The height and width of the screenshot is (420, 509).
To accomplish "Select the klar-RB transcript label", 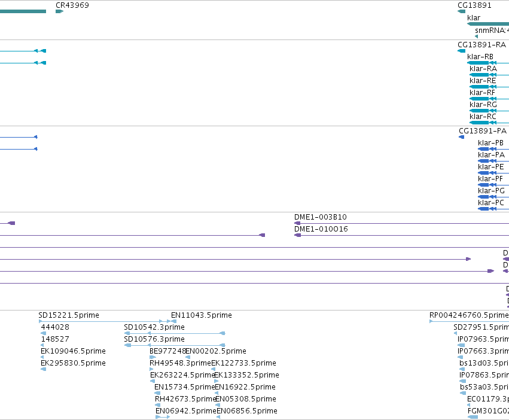I will tap(480, 57).
